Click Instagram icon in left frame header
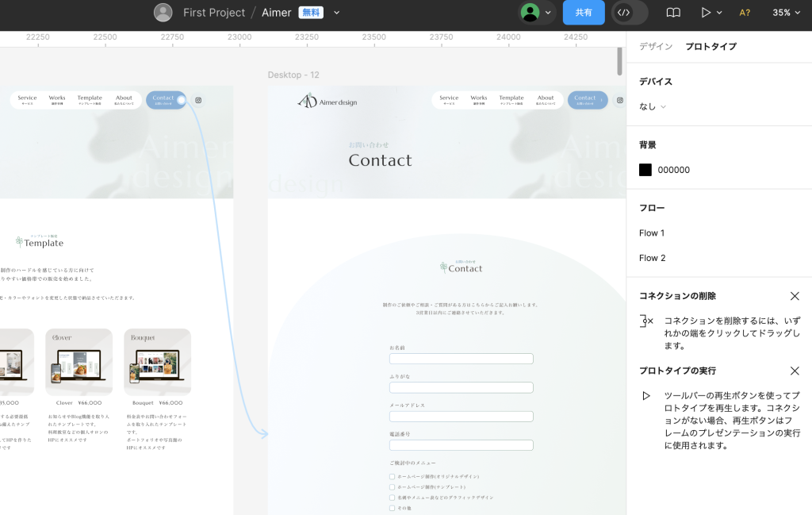The image size is (812, 515). [198, 100]
